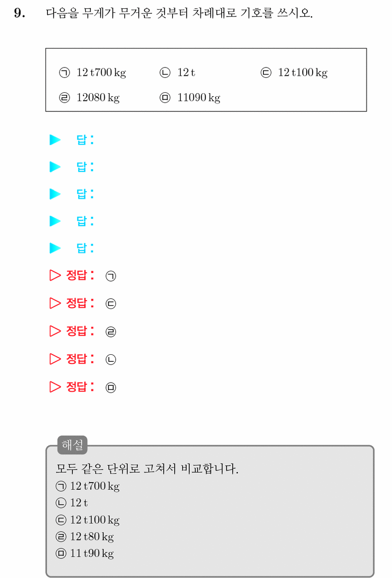Click problem number 9 heading
392x578 pixels.
coord(20,13)
